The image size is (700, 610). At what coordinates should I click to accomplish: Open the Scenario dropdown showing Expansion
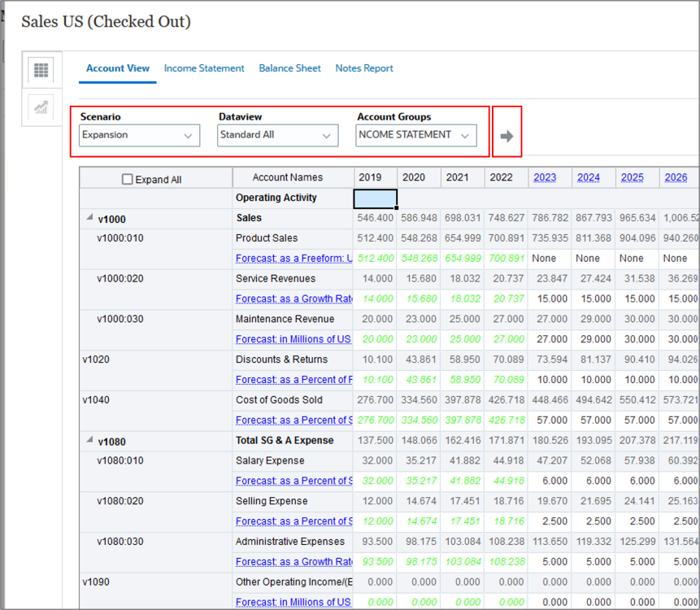pyautogui.click(x=139, y=135)
